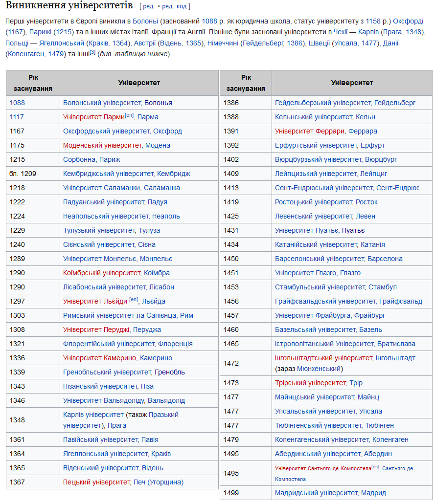Open the Тулуза city link
435x504 pixels.
tap(149, 230)
